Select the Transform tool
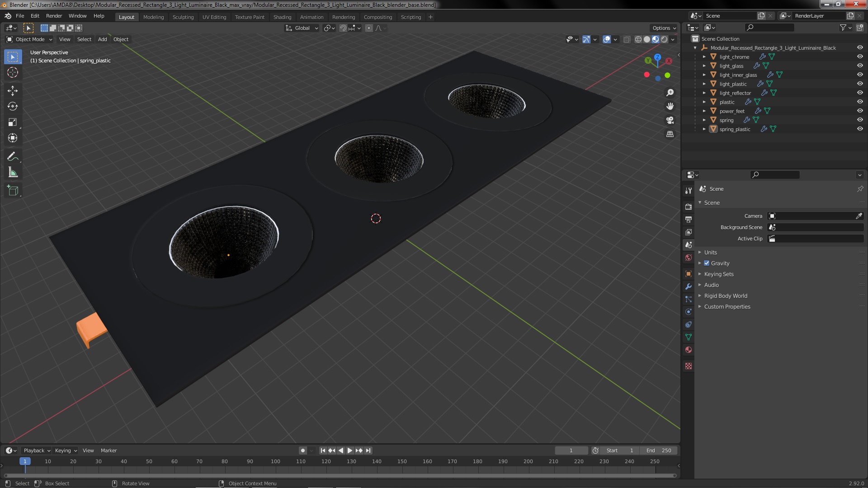Viewport: 868px width, 488px height. [x=13, y=138]
